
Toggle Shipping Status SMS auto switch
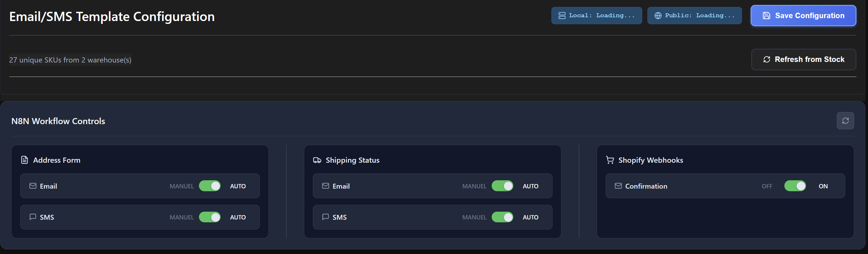[502, 217]
